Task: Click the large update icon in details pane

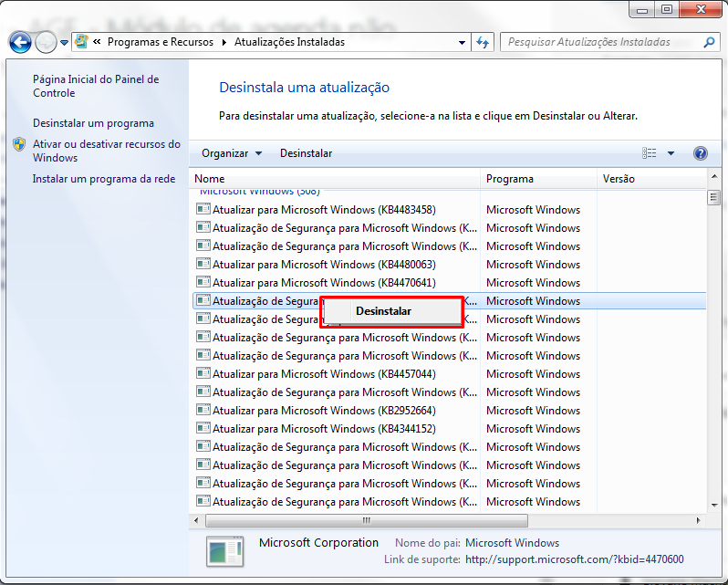Action: pos(225,551)
